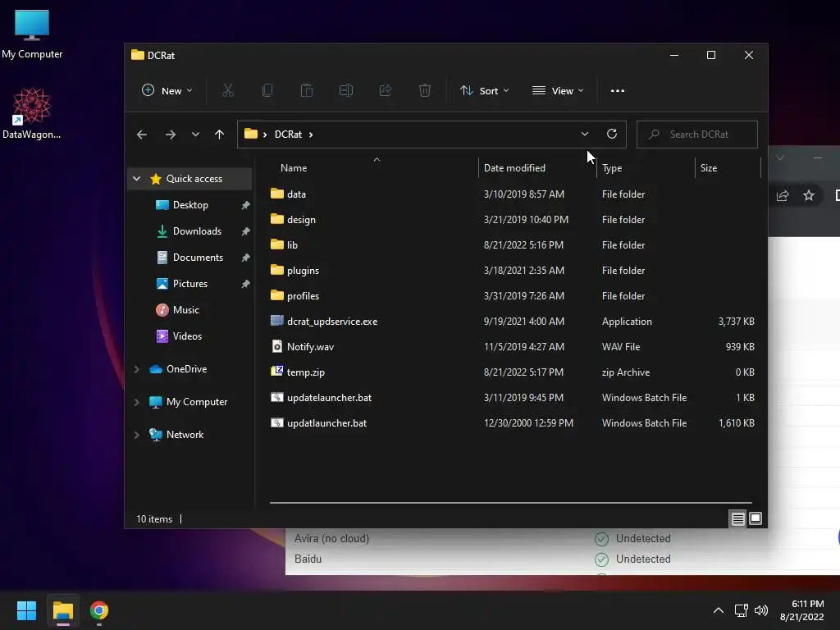
Task: Click the Rename icon in toolbar
Action: click(346, 90)
